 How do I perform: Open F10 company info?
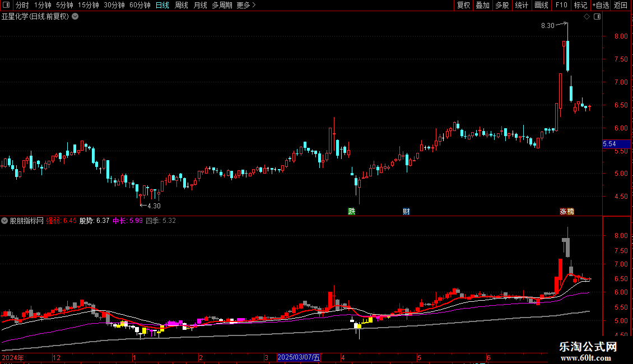click(561, 5)
